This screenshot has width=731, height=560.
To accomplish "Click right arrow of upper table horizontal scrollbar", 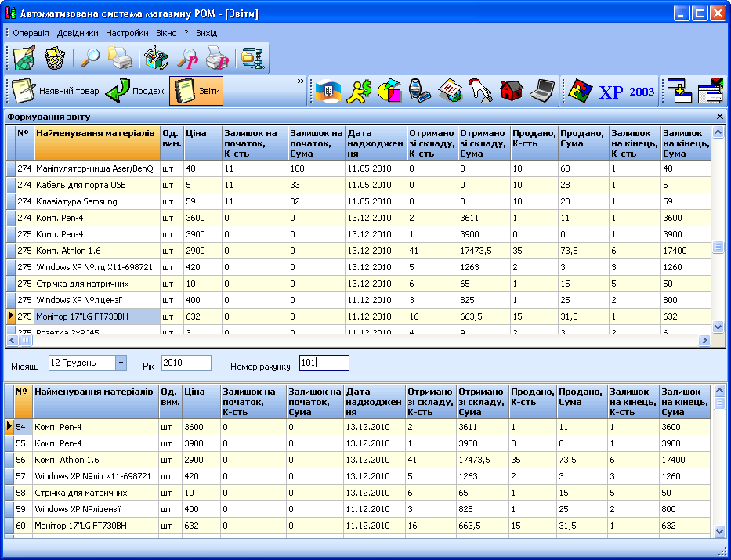I will tap(705, 341).
